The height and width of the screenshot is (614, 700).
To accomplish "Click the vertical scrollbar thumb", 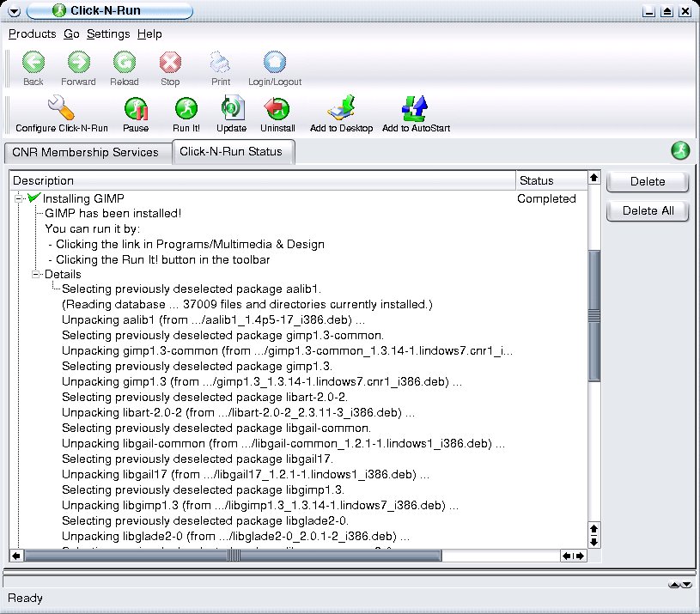I will click(593, 316).
